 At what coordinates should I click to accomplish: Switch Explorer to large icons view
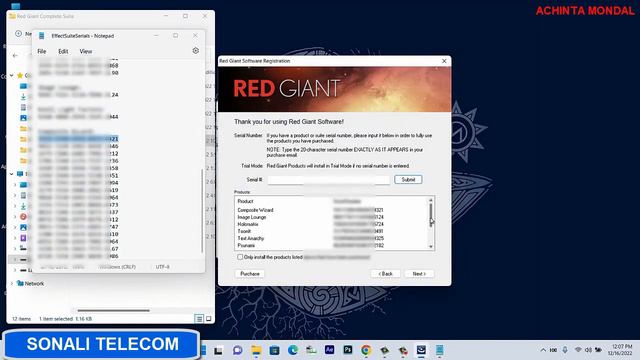pyautogui.click(x=209, y=319)
